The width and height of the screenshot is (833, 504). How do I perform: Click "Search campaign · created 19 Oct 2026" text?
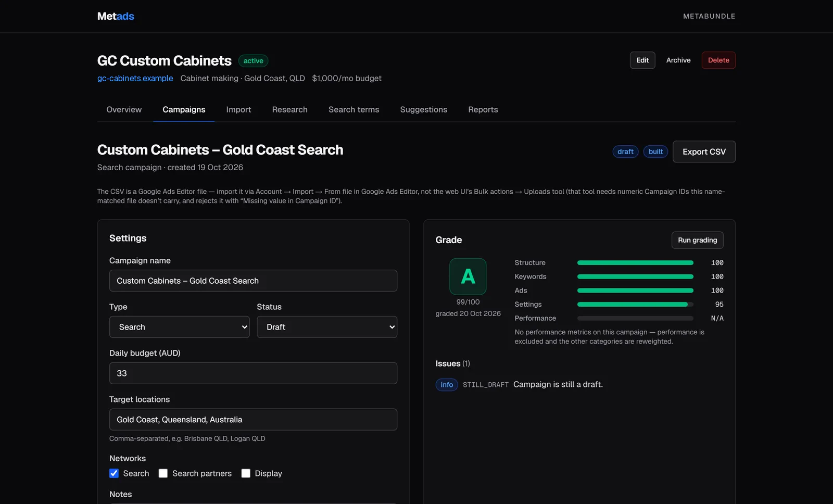(x=170, y=167)
